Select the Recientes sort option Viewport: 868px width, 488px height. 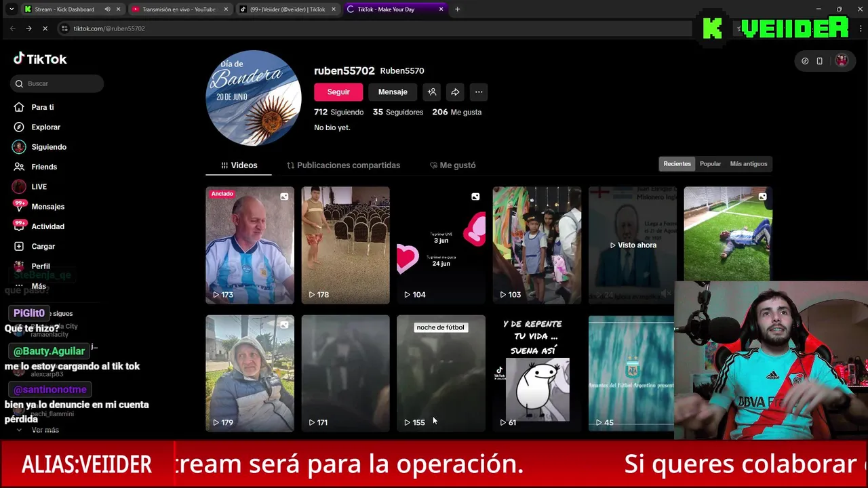677,164
